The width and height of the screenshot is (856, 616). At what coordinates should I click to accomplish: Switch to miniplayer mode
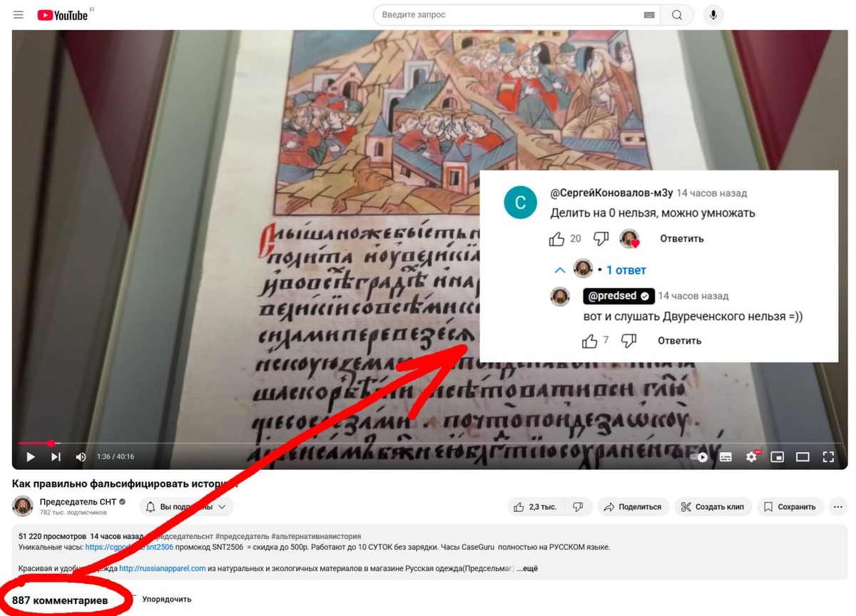(778, 457)
